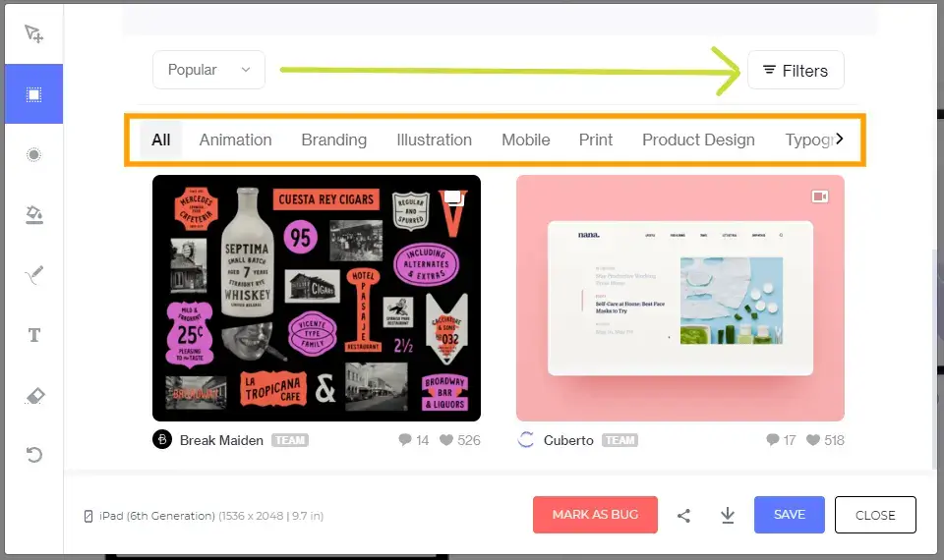Select the pen drawing tool
The width and height of the screenshot is (944, 560).
point(33,276)
